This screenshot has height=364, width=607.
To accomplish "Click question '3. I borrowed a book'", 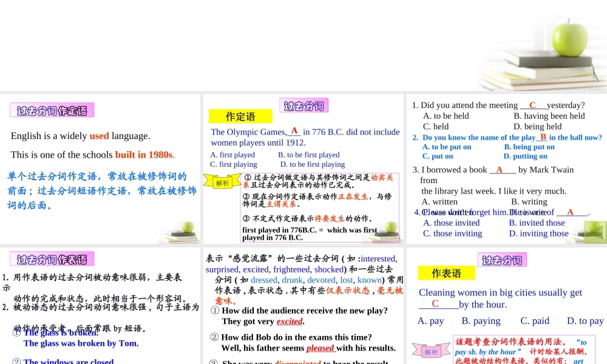I will (x=493, y=170).
